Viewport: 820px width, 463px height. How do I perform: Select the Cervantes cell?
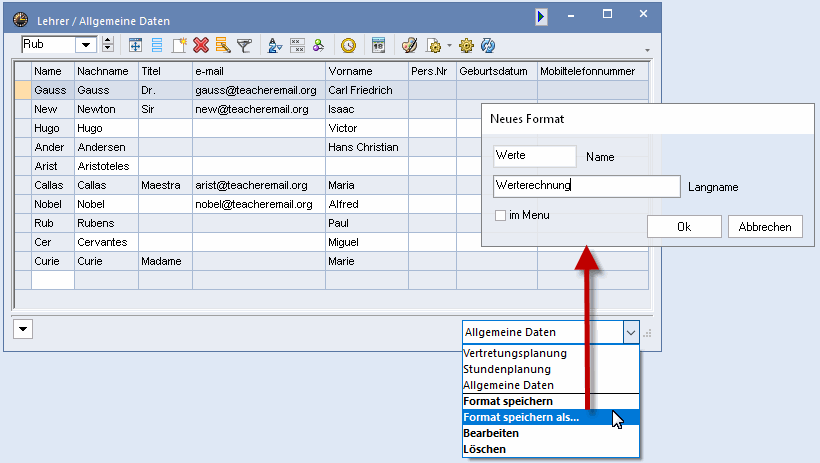[x=106, y=242]
